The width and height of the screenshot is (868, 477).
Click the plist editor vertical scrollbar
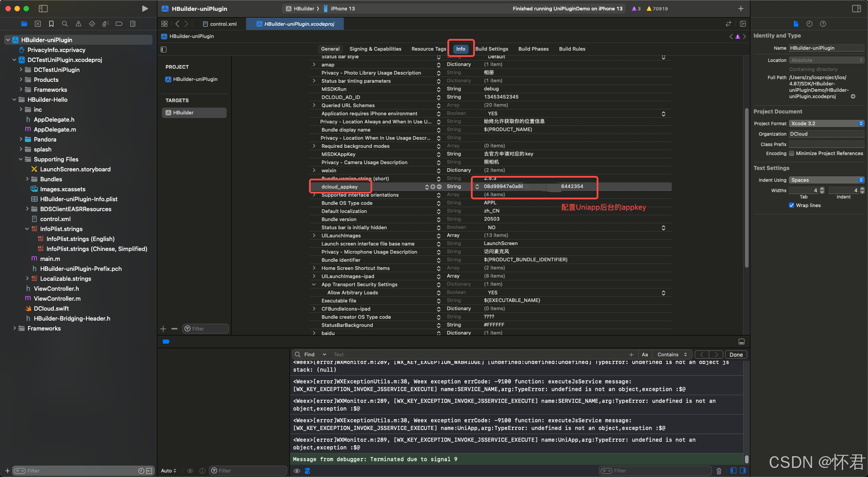[x=746, y=188]
